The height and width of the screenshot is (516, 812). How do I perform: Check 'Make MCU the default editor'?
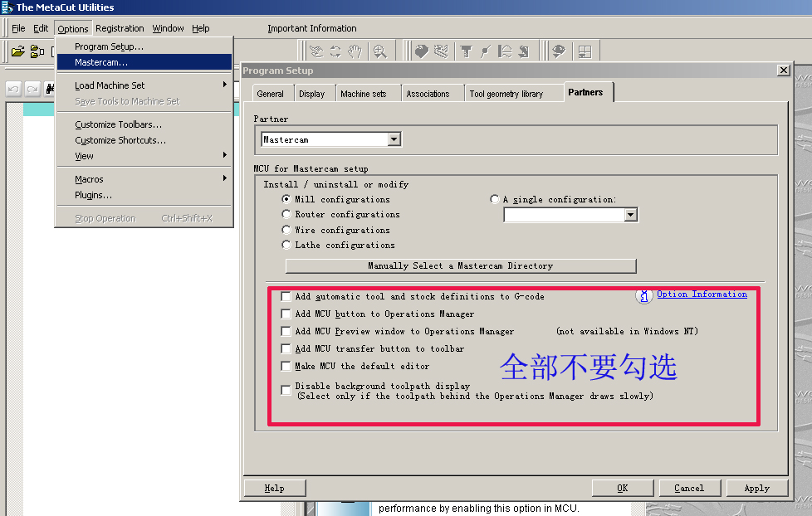pyautogui.click(x=286, y=366)
